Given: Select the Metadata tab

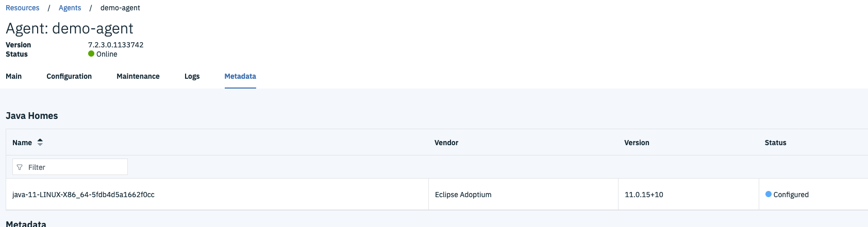Looking at the screenshot, I should [x=240, y=76].
